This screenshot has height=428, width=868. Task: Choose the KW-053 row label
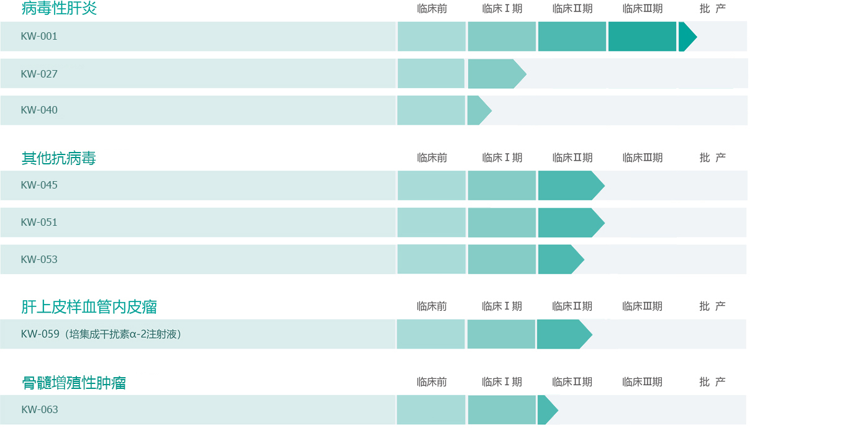(x=39, y=259)
